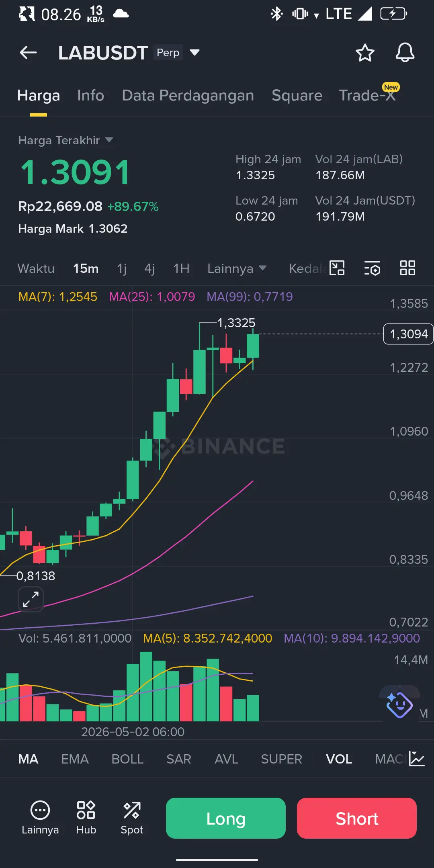Add LABUSDT to favorites with star icon

coord(365,53)
